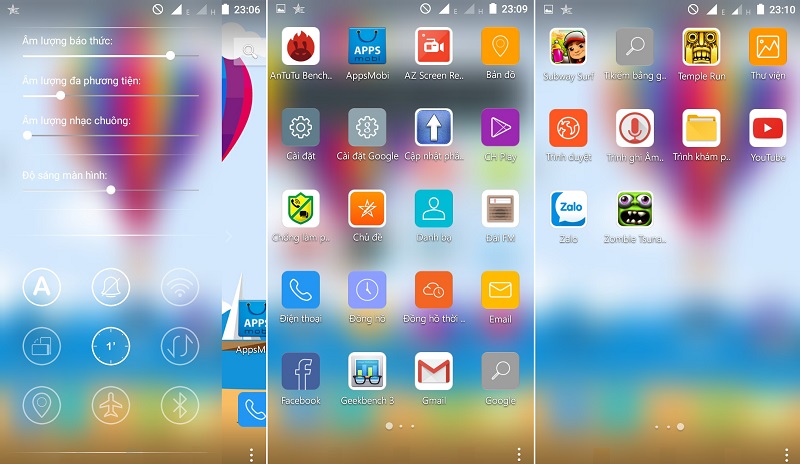Screen dimensions: 800x464
Task: Adjust Độ sáng màn hình brightness slider
Action: 111,190
